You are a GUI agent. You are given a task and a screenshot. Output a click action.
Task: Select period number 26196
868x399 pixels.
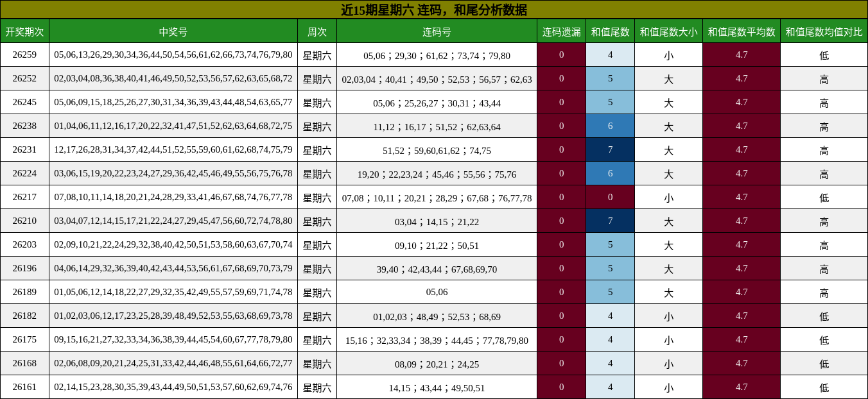pos(24,268)
